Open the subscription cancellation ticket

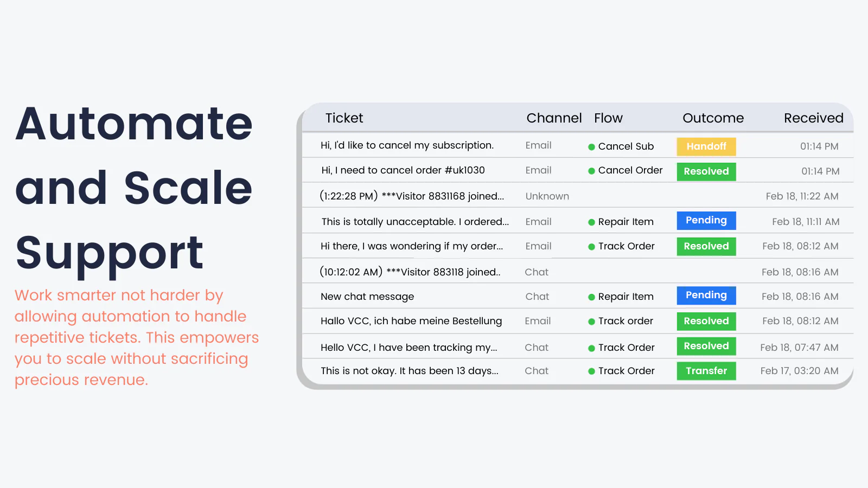(x=407, y=145)
